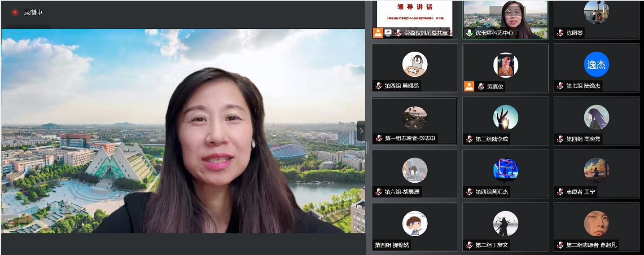Click the screen share icon on 劳嘉仪的屏幕共享 tile
644x255 pixels.
pos(388,33)
